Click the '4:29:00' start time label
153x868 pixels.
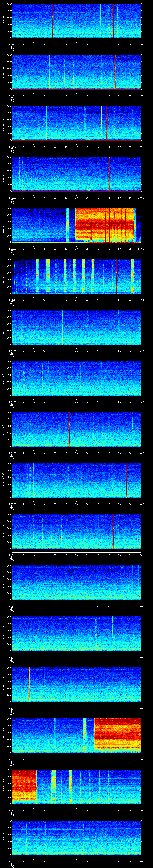point(12,708)
